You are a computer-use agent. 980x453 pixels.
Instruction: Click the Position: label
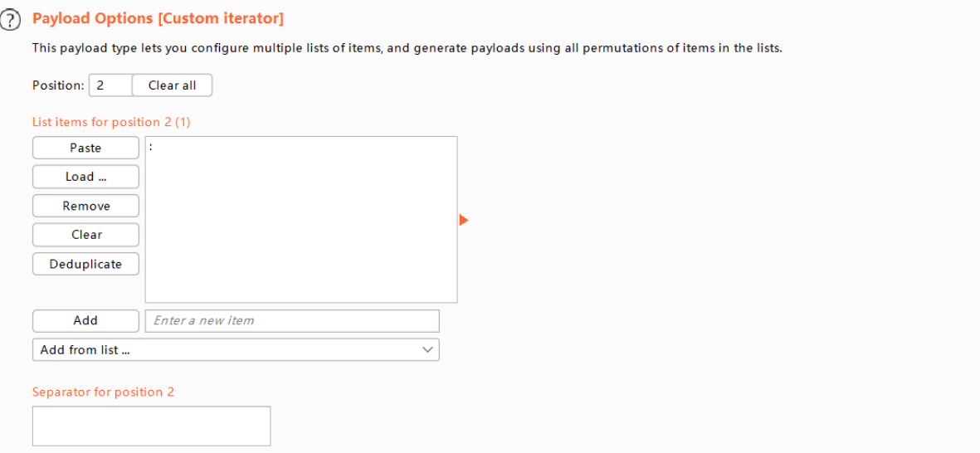58,85
